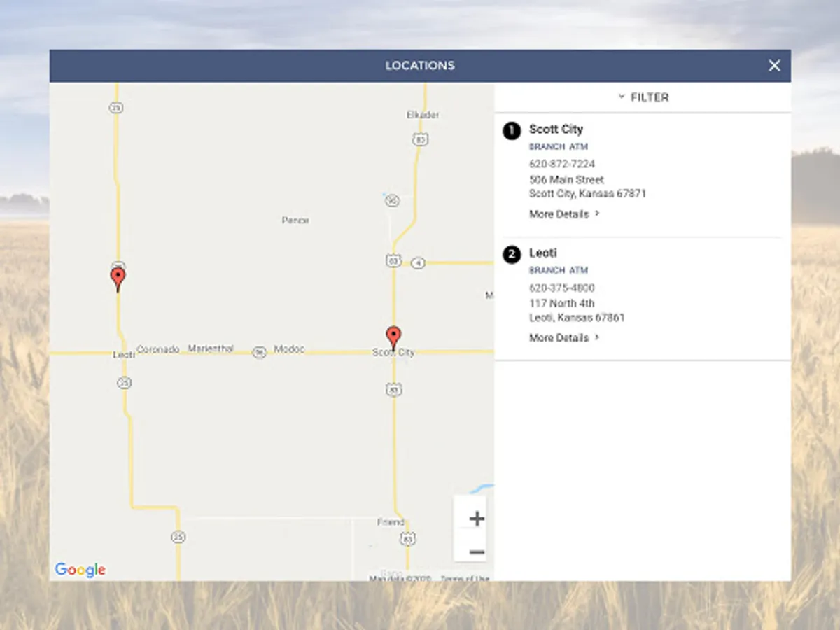840x630 pixels.
Task: Select the number 2 location marker
Action: pyautogui.click(x=512, y=253)
